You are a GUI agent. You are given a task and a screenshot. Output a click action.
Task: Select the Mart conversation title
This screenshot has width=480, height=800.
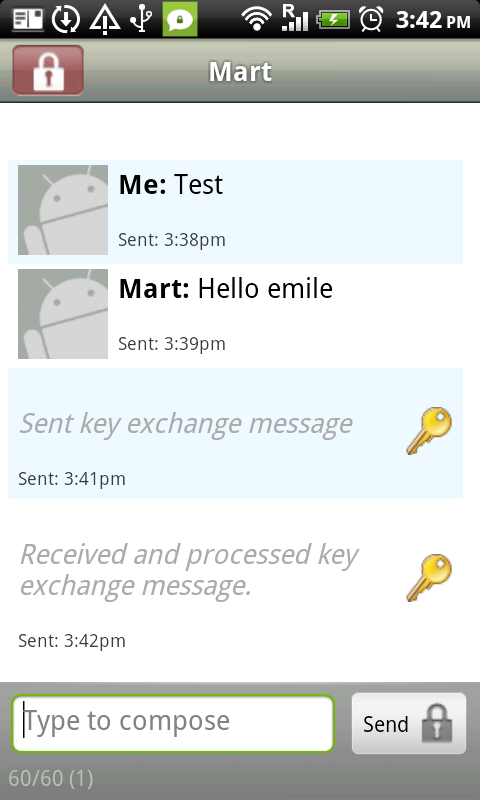tap(240, 71)
